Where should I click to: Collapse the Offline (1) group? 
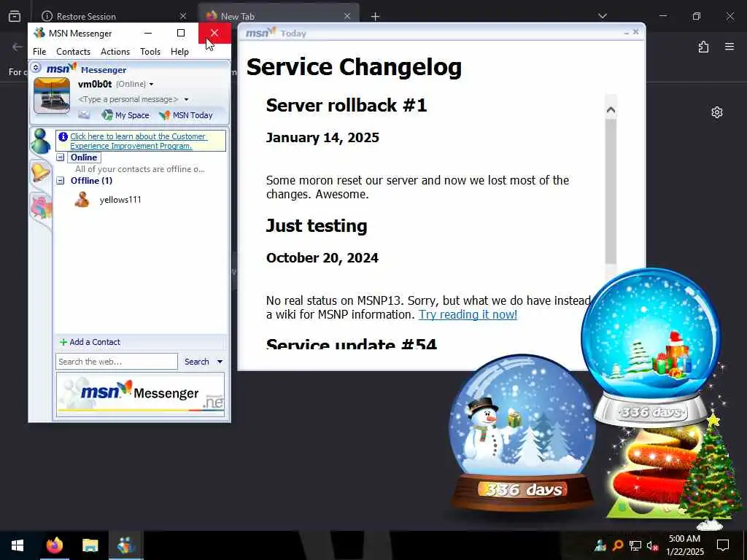pos(60,181)
